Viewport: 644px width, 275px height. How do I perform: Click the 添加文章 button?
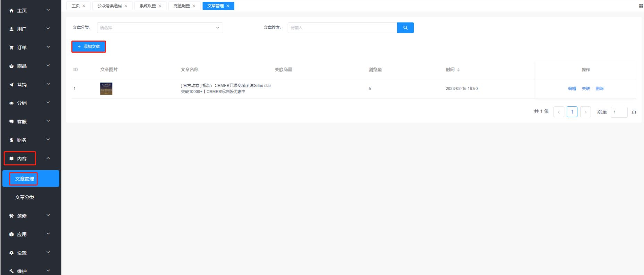(x=89, y=46)
